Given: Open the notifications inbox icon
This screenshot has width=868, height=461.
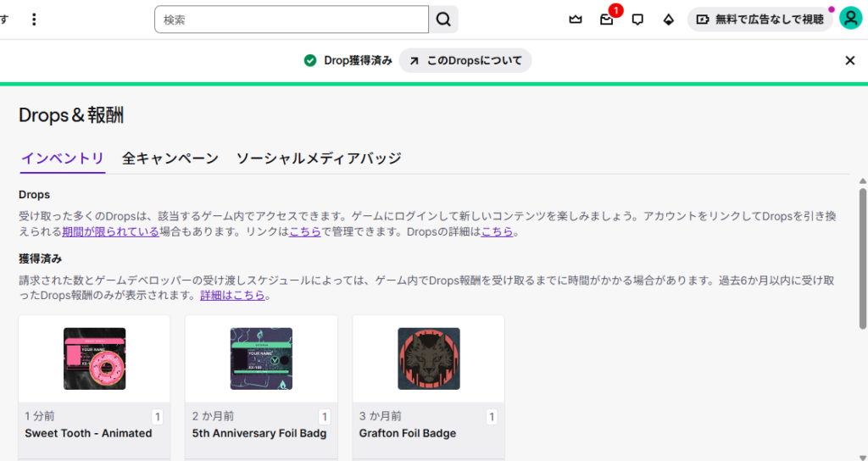Looking at the screenshot, I should click(606, 19).
